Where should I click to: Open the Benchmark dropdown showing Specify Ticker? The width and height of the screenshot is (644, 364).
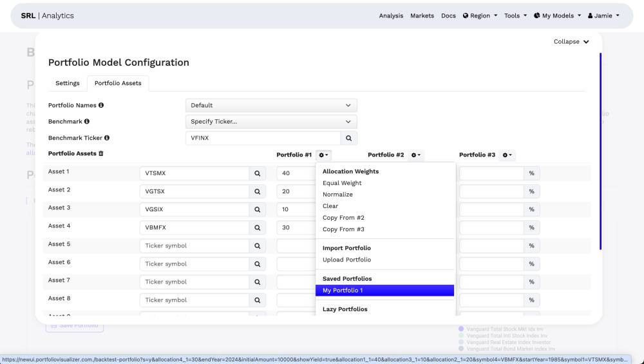pyautogui.click(x=271, y=122)
